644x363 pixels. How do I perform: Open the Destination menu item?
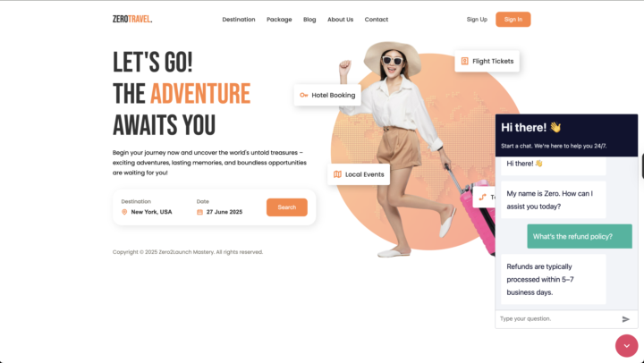(x=239, y=20)
